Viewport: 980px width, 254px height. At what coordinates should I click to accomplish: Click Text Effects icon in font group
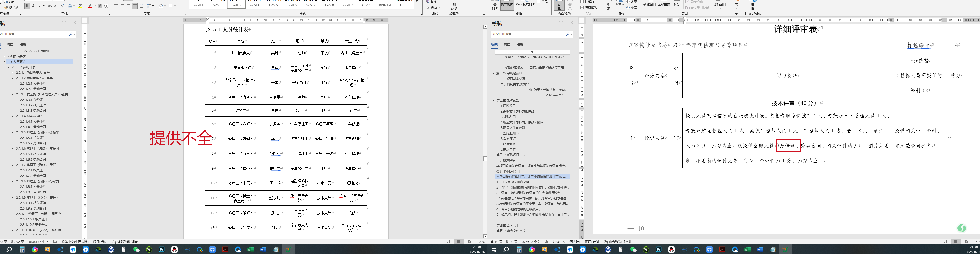70,6
